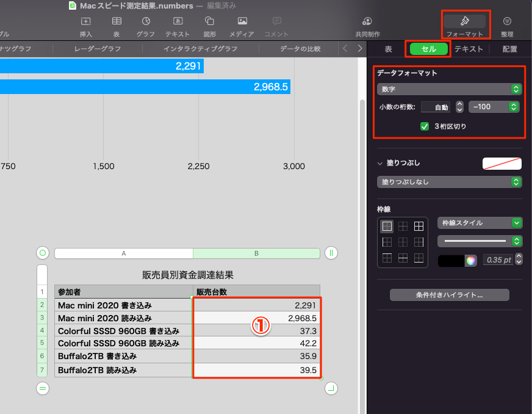Choose the outline border preset
532x414 pixels.
pos(387,226)
